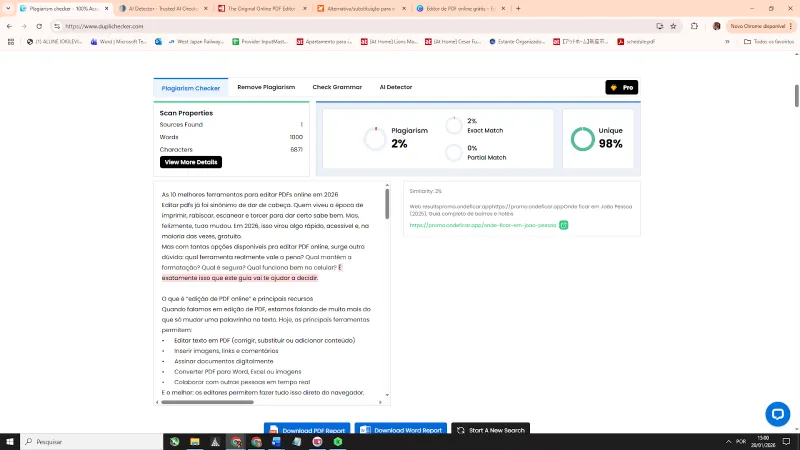Open the promo.ondeficar.app source link
This screenshot has height=450, width=800.
tap(482, 225)
